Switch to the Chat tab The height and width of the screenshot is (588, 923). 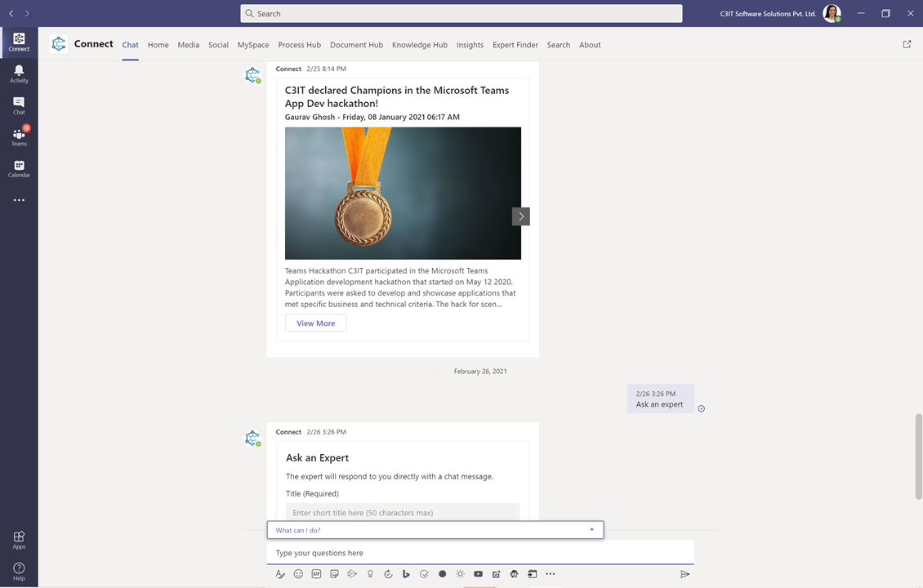point(130,45)
